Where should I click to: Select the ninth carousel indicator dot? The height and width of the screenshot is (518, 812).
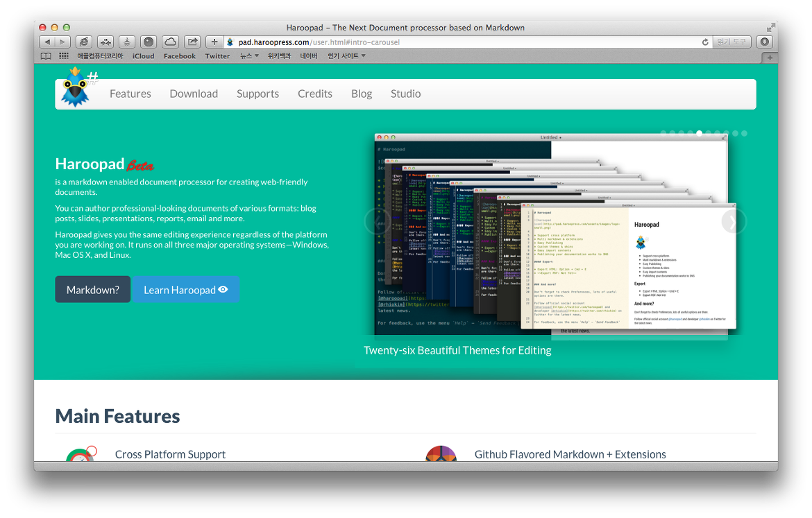736,134
